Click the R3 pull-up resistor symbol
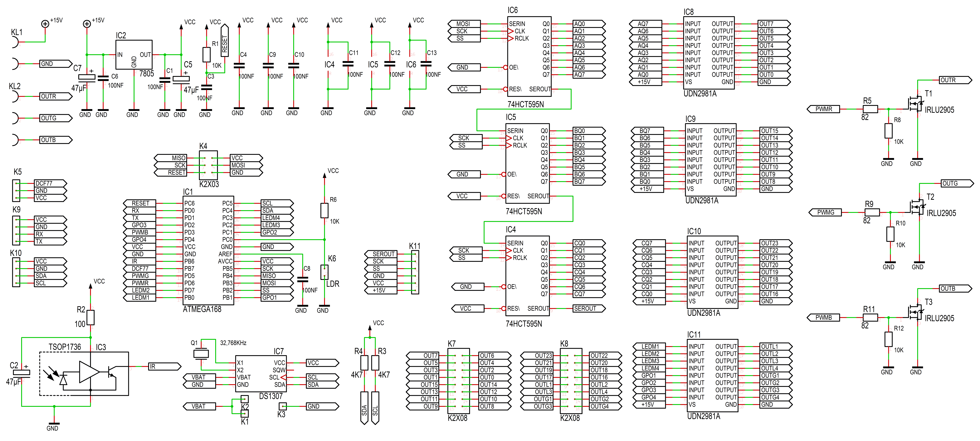The image size is (980, 441). coord(375,363)
